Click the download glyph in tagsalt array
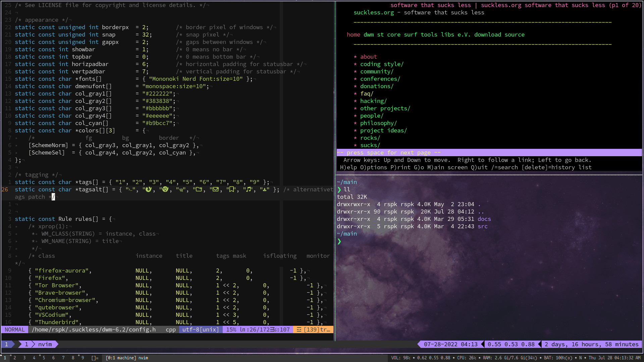Image resolution: width=644 pixels, height=362 pixels. [x=265, y=190]
